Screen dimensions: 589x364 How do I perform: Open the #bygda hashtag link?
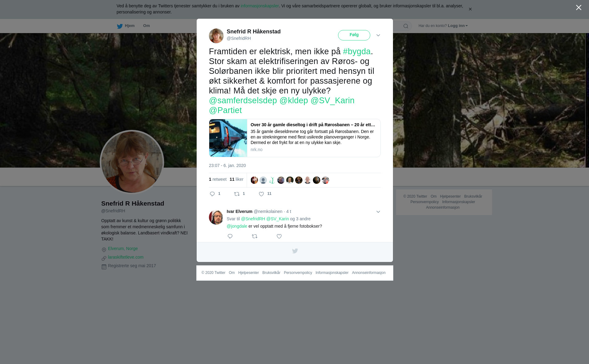[357, 51]
